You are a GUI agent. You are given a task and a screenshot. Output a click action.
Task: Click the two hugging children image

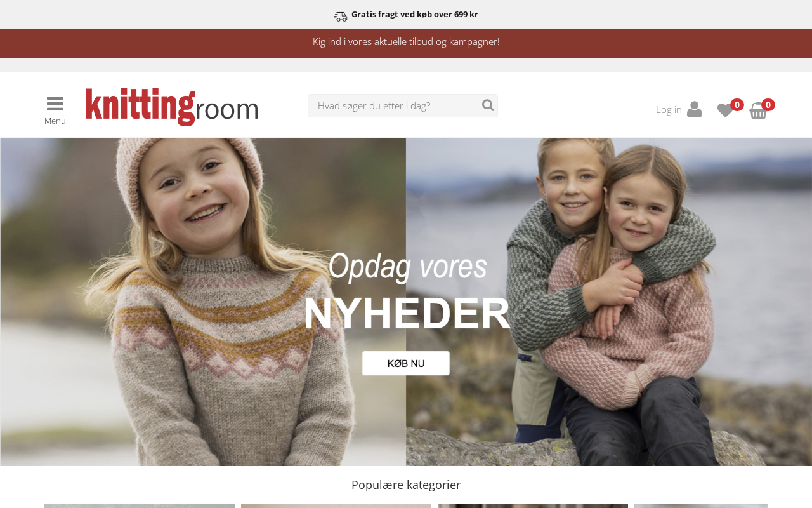coord(609,302)
